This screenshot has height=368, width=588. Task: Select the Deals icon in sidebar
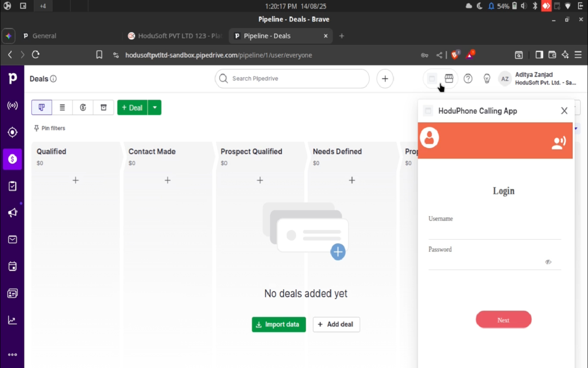[12, 159]
